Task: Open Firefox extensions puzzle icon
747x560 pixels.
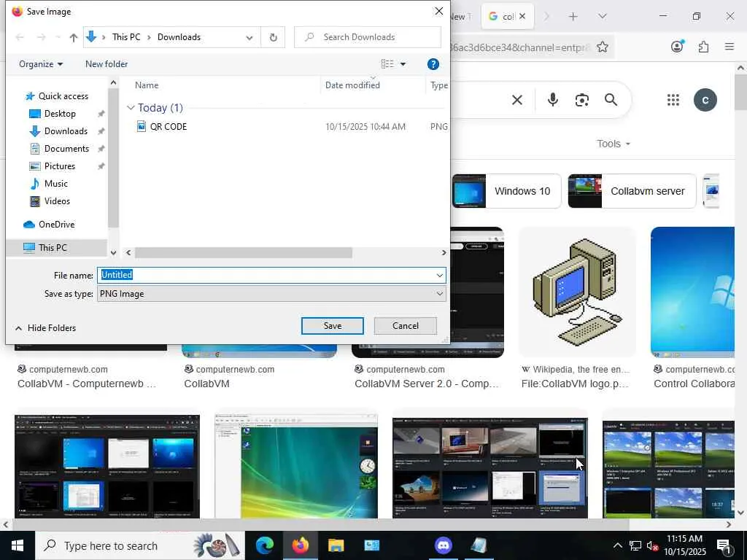Action: click(703, 47)
